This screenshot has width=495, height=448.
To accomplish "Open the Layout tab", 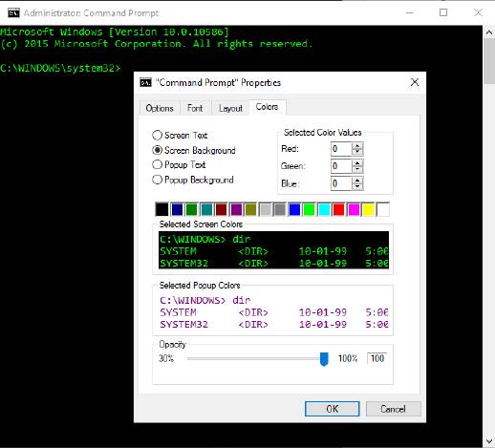I will 230,108.
